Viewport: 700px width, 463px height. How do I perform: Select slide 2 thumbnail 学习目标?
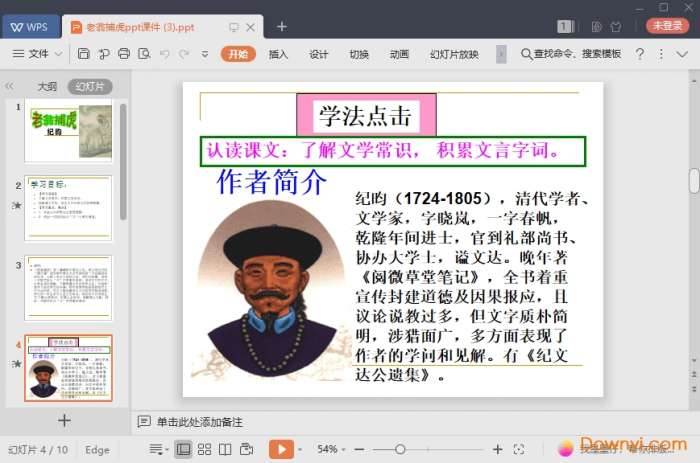click(x=68, y=208)
